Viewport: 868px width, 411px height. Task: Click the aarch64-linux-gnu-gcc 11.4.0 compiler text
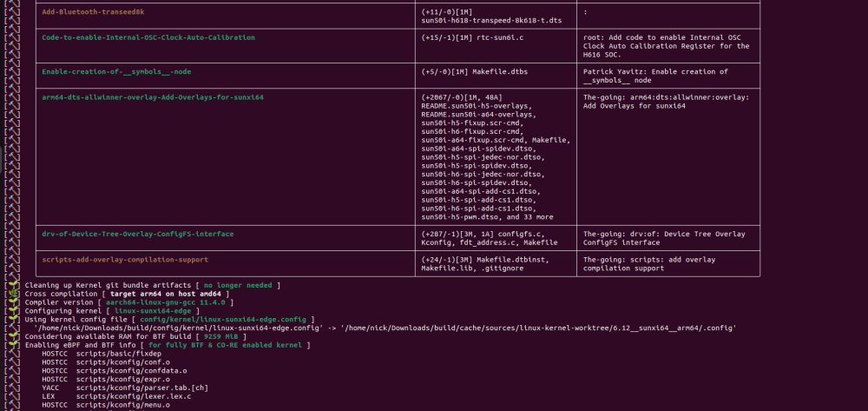[165, 302]
